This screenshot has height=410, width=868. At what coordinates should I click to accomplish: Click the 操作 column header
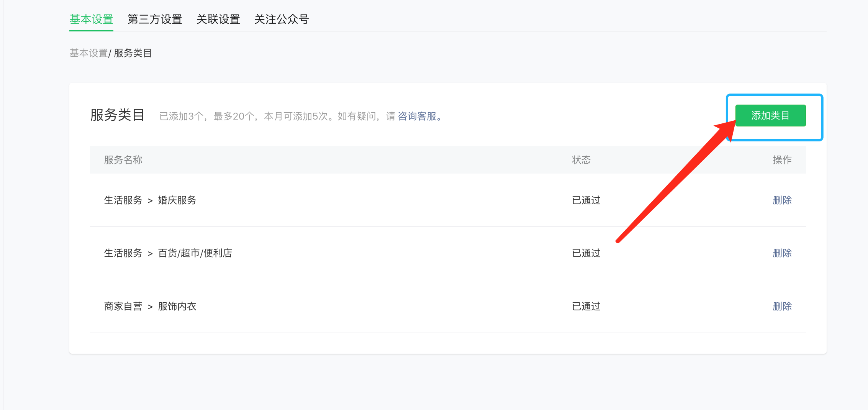[x=782, y=160]
